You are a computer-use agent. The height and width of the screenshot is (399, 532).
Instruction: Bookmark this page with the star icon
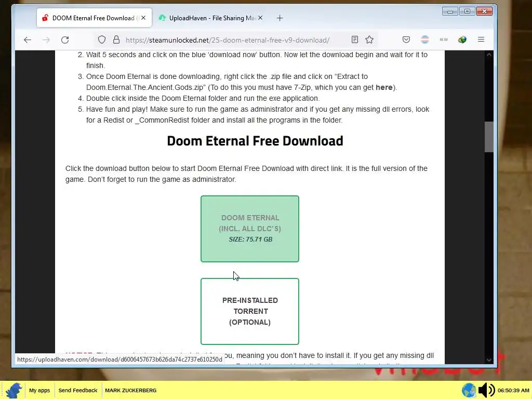pyautogui.click(x=369, y=39)
